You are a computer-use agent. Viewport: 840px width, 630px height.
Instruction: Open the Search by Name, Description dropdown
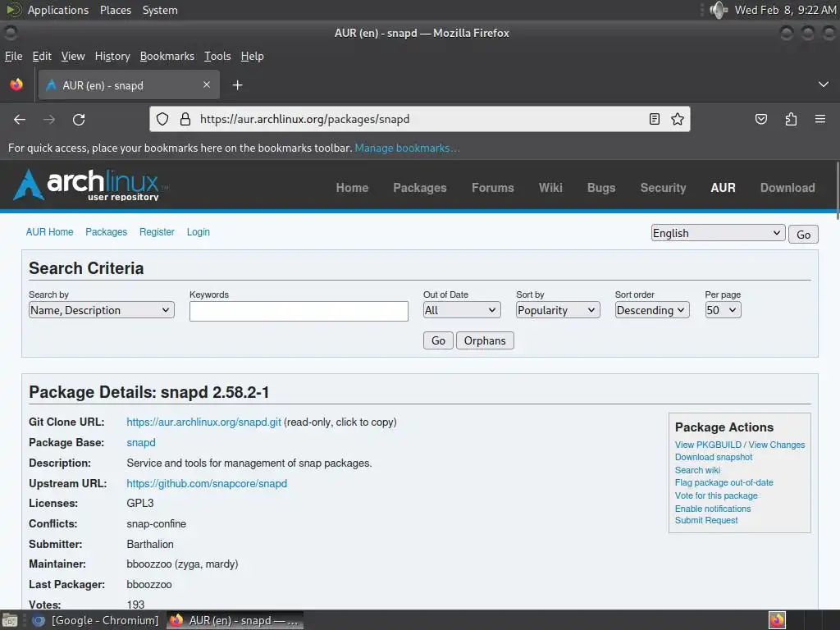(x=101, y=310)
